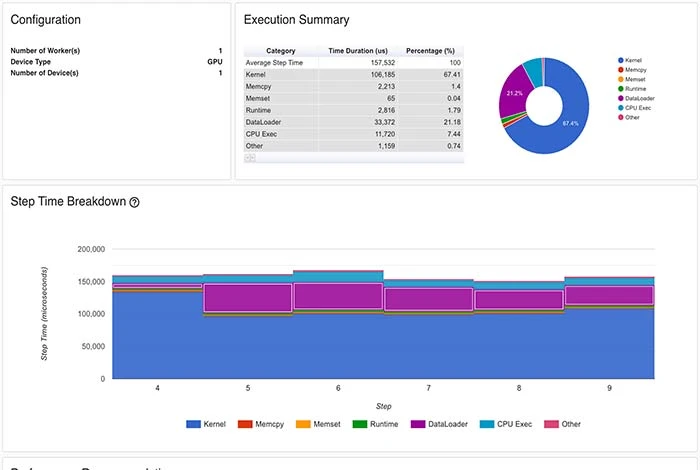The height and width of the screenshot is (470, 700).
Task: Click the Other dot in pie legend
Action: 621,117
